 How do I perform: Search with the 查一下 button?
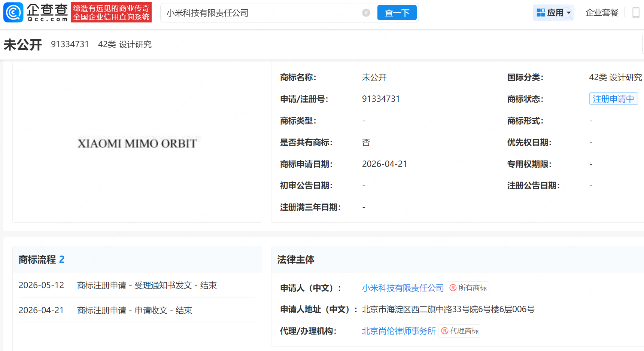397,13
